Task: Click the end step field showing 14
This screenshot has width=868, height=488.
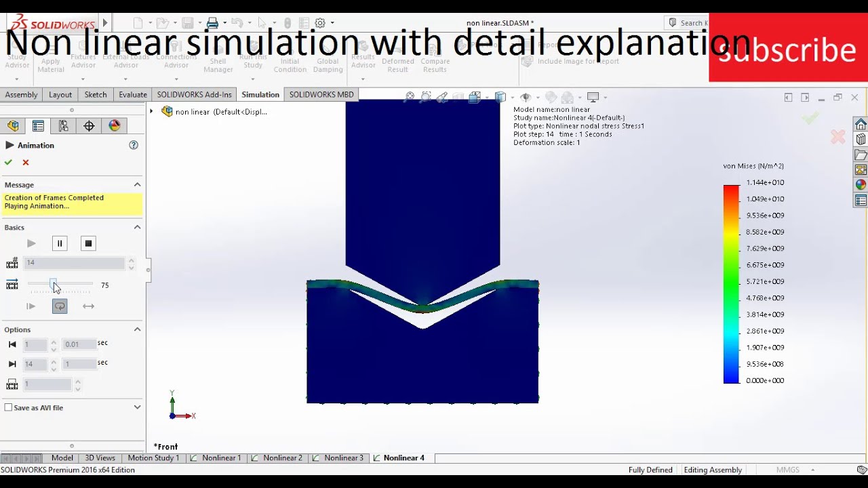Action: click(36, 364)
